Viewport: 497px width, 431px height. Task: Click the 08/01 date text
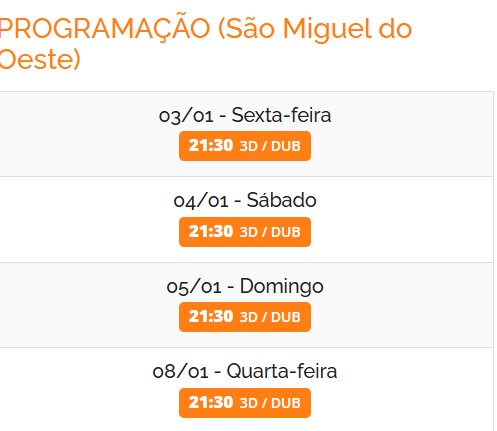(x=180, y=372)
